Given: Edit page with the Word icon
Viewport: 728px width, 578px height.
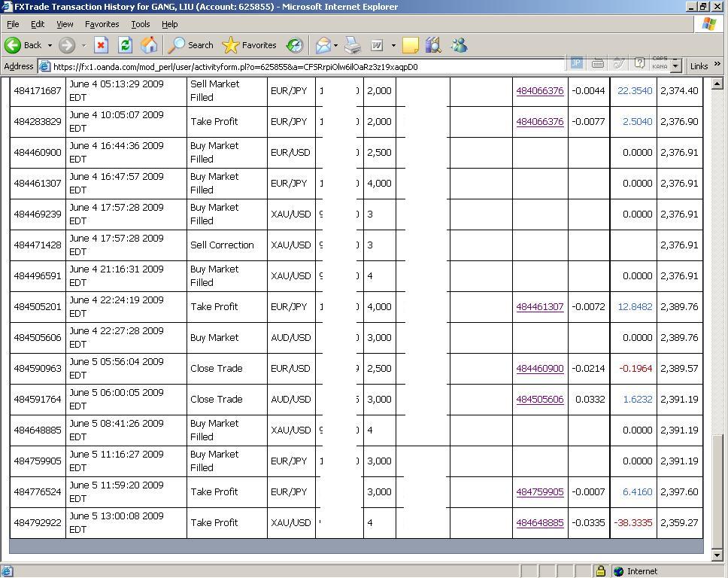Looking at the screenshot, I should (377, 45).
